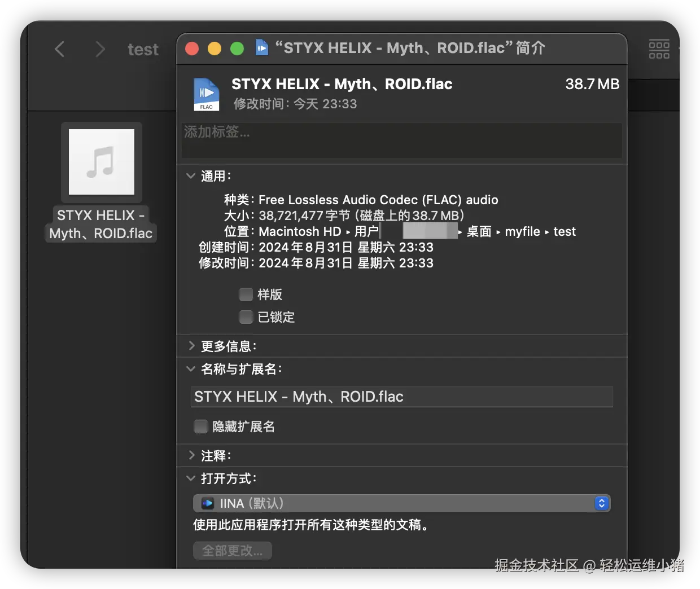Click the 全部更改… button
The width and height of the screenshot is (700, 589).
[x=233, y=551]
